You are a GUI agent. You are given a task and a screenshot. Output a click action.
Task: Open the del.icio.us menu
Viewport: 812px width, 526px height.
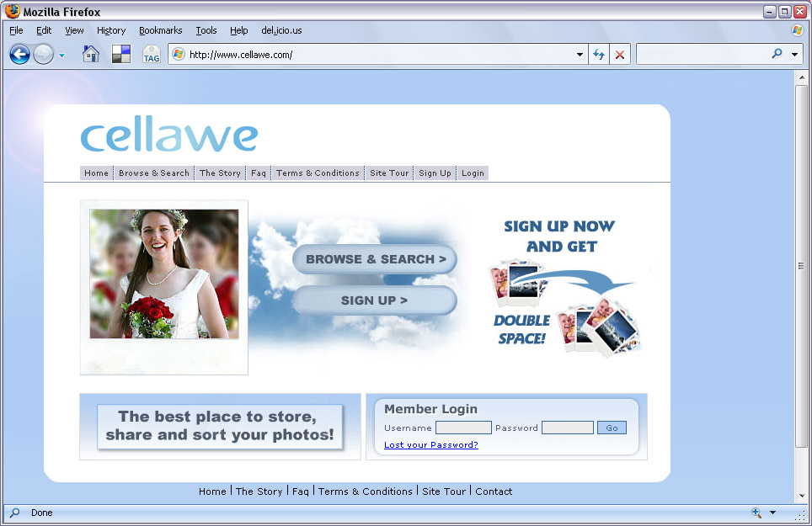(281, 30)
